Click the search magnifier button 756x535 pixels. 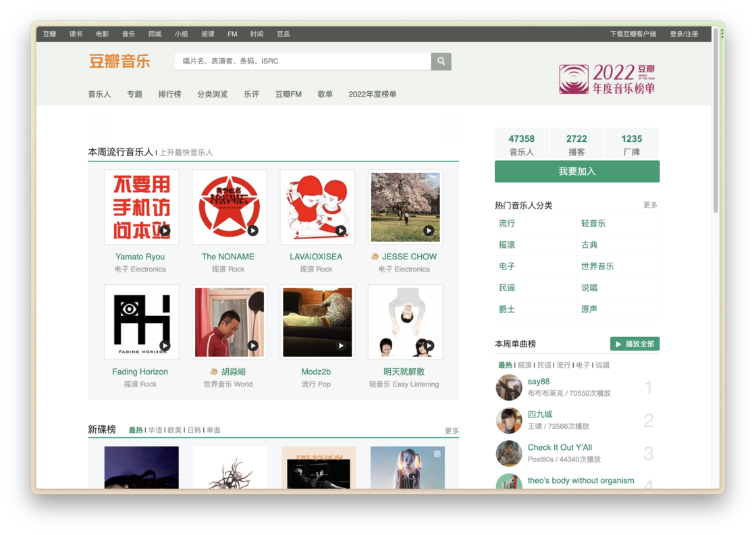coord(441,61)
